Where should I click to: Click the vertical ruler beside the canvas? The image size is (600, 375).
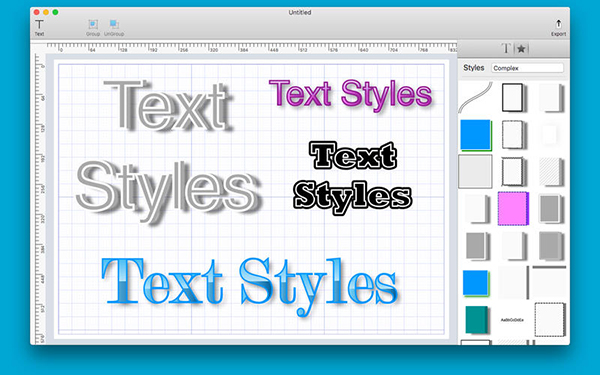pos(40,199)
